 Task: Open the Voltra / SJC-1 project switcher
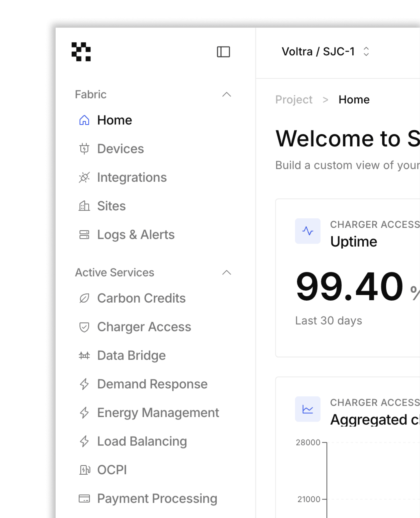(x=325, y=52)
